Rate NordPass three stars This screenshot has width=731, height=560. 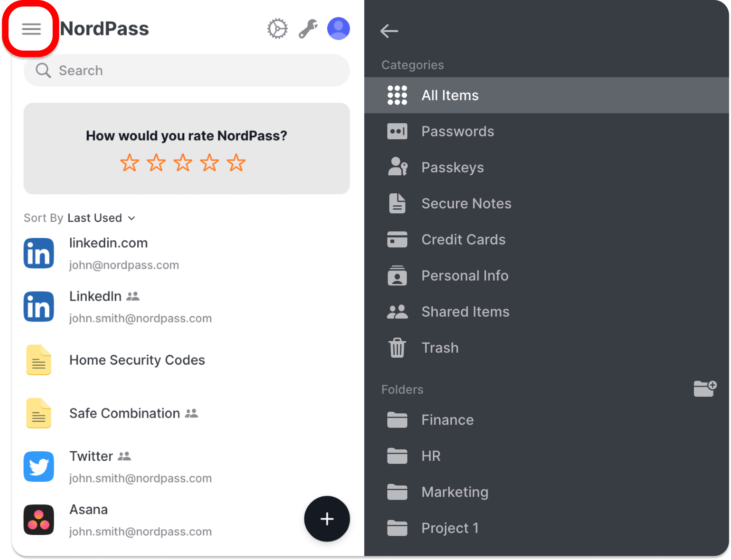tap(183, 163)
